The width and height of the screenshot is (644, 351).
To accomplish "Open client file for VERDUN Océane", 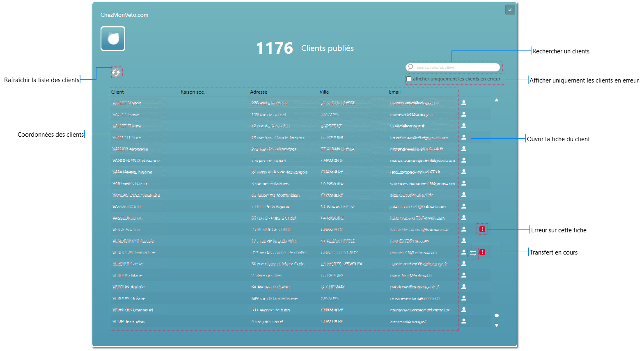I will tap(464, 298).
